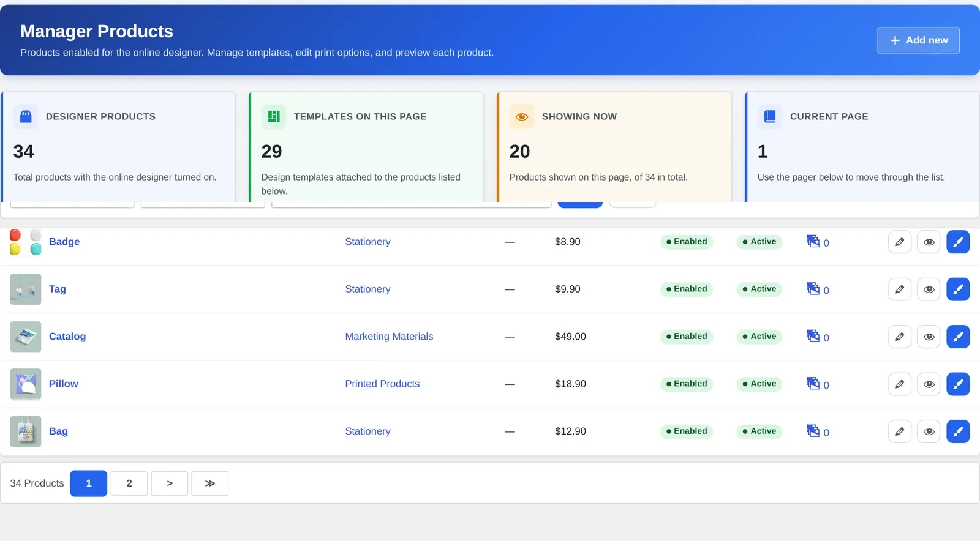Image resolution: width=980 pixels, height=541 pixels.
Task: Open the brush designer icon for Badge
Action: point(958,242)
